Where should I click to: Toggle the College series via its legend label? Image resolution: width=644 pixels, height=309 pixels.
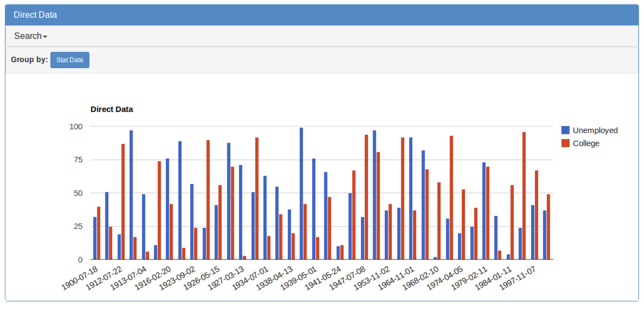point(587,143)
